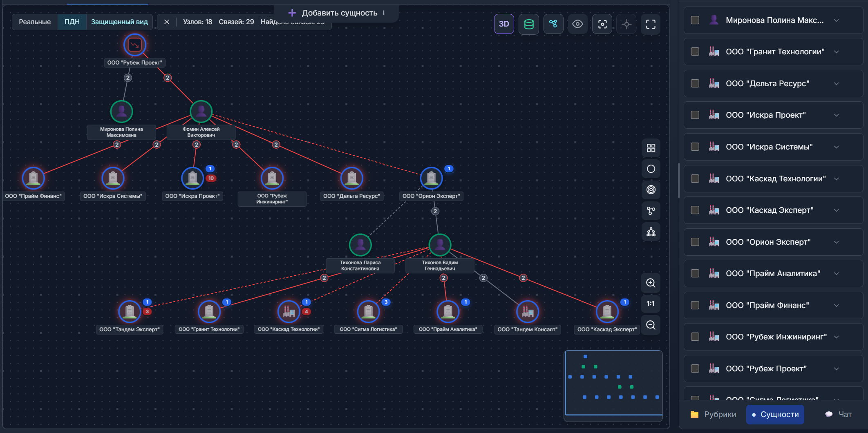The width and height of the screenshot is (868, 433).
Task: Check the box for ООО "Гранит Технологии"
Action: (695, 51)
